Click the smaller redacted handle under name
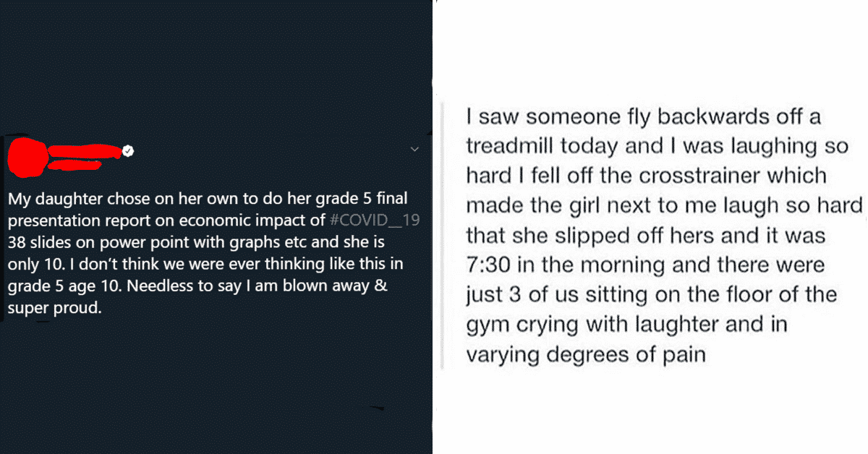This screenshot has height=454, width=868. pos(75,165)
